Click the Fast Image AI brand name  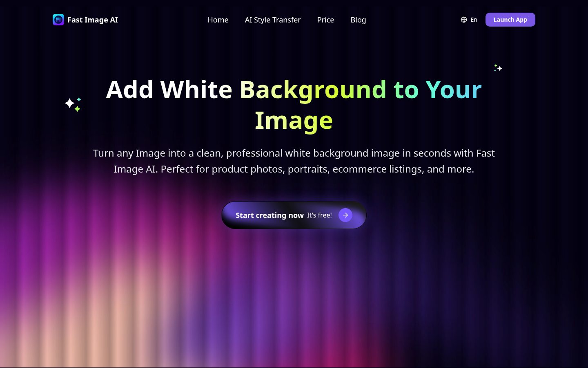pos(92,20)
